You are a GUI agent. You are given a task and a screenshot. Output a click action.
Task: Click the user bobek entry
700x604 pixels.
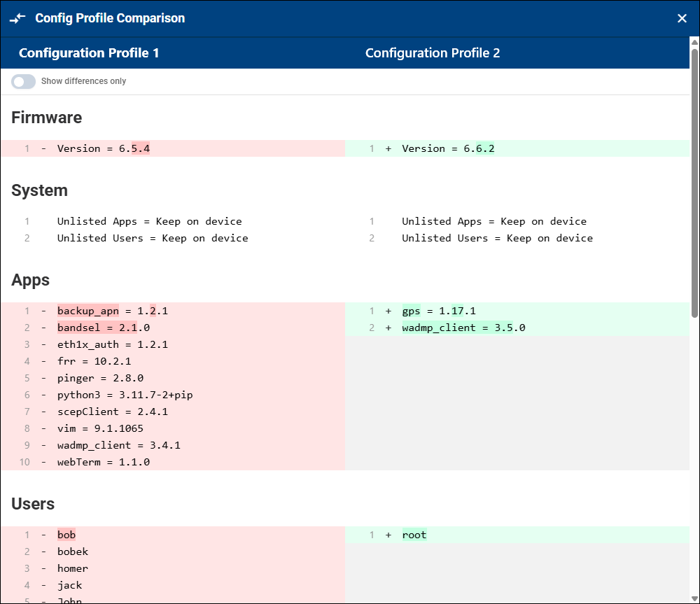[x=173, y=552]
